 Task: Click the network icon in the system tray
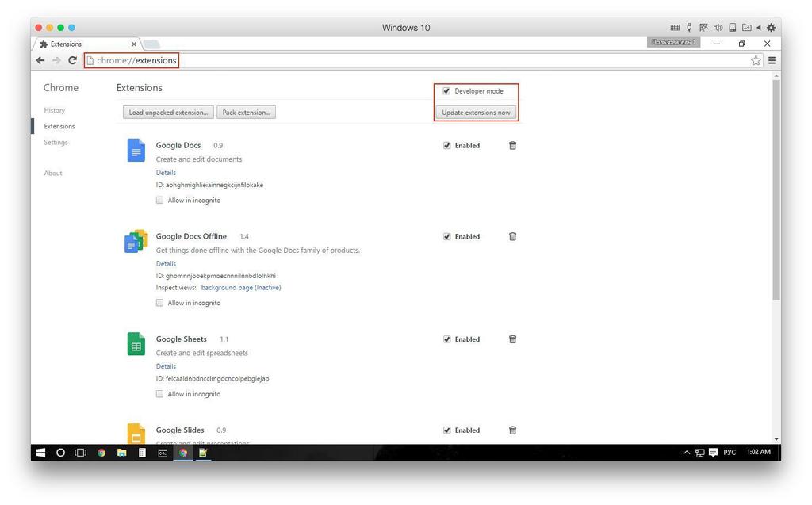coord(699,452)
